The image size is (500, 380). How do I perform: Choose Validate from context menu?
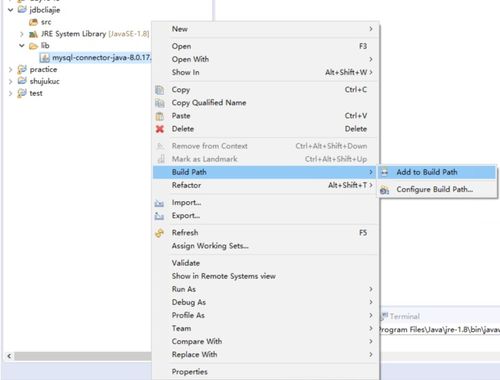pyautogui.click(x=266, y=263)
